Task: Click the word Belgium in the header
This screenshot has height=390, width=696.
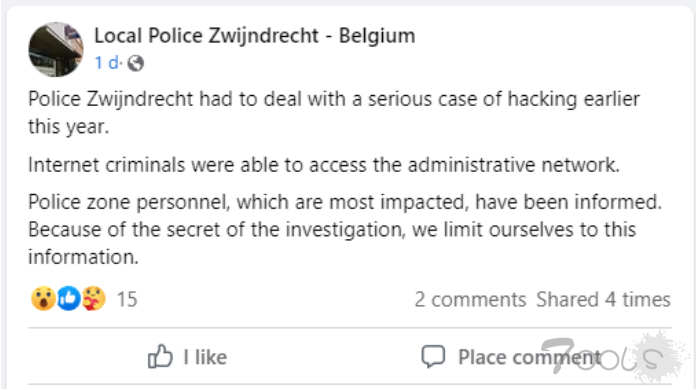Action: pyautogui.click(x=377, y=35)
